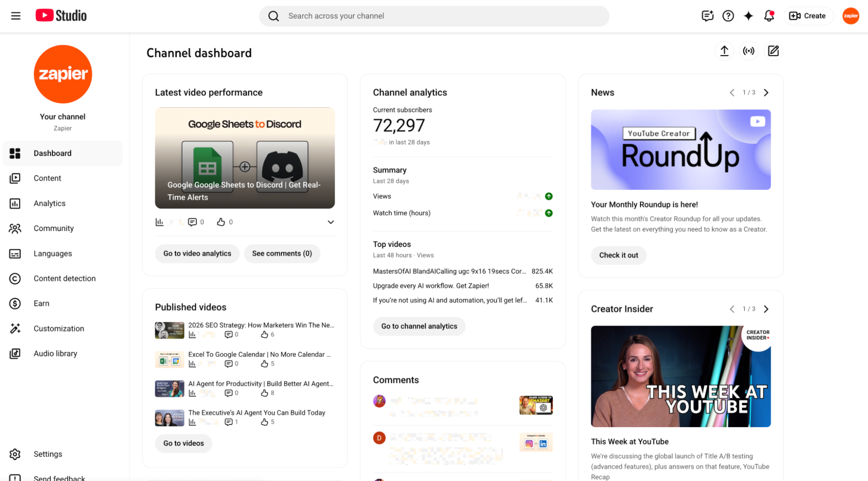Go to the next News item
Image resolution: width=868 pixels, height=481 pixels.
(x=766, y=92)
